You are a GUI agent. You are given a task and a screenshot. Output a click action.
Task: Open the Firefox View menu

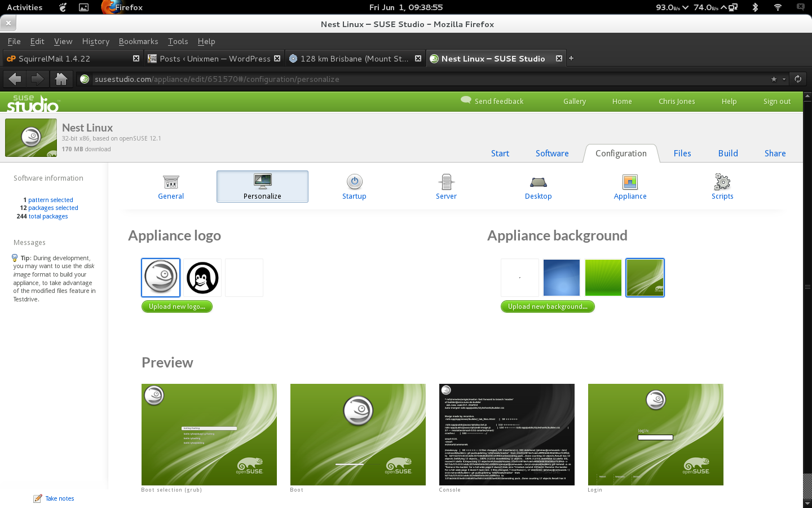pyautogui.click(x=63, y=41)
